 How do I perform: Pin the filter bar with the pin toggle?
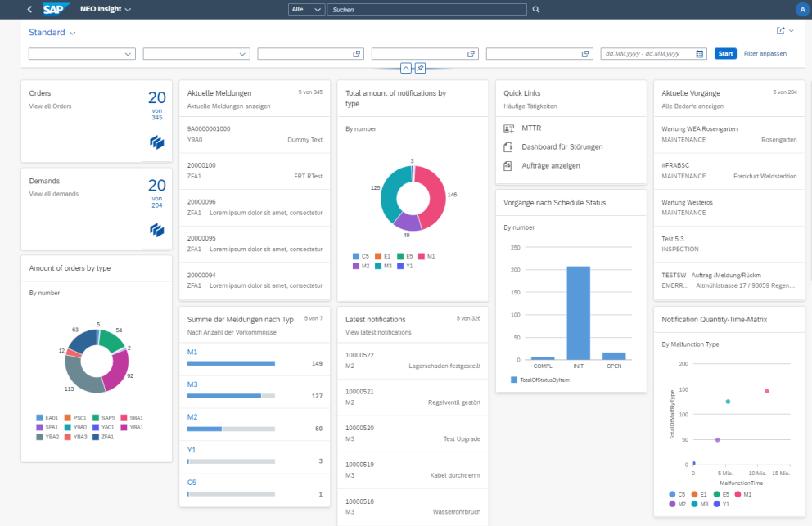point(420,69)
